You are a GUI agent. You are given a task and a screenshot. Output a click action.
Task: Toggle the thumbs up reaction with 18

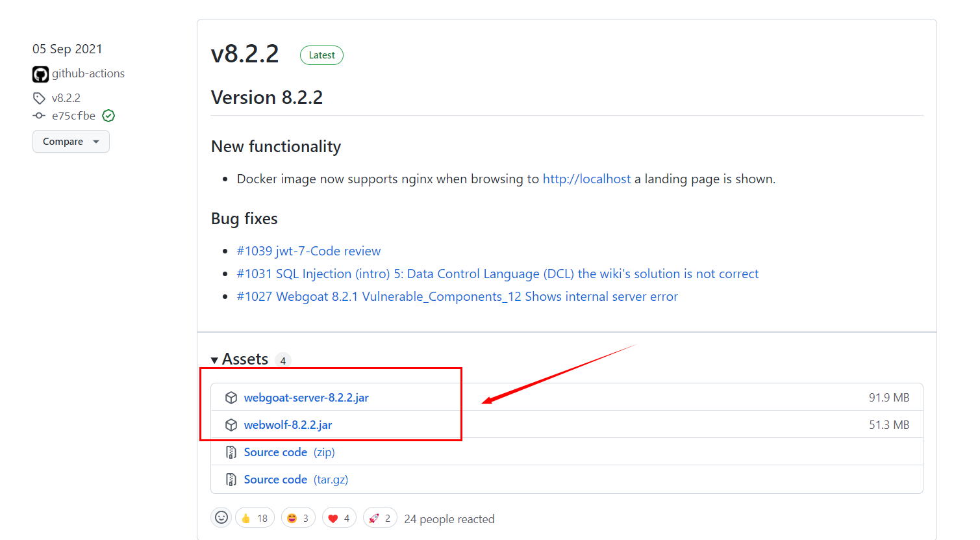click(x=255, y=518)
